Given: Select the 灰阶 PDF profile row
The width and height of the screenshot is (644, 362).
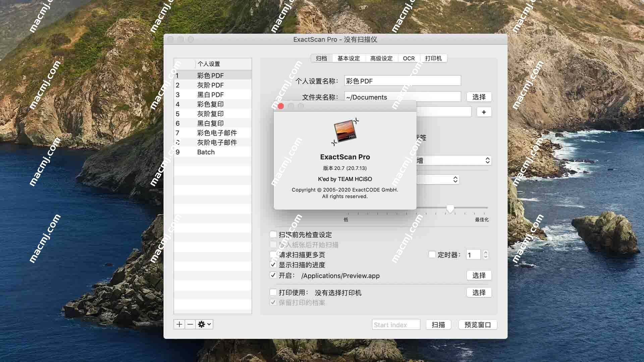Looking at the screenshot, I should 213,85.
